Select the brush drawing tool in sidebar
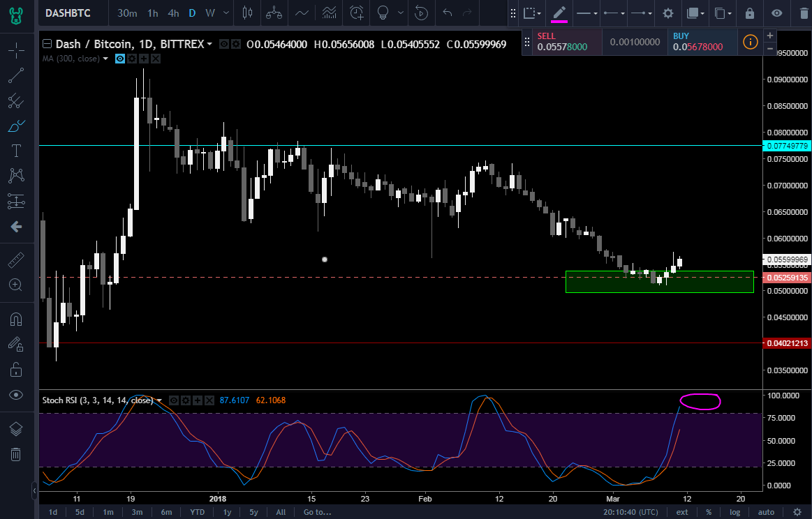Image resolution: width=812 pixels, height=519 pixels. pos(16,126)
